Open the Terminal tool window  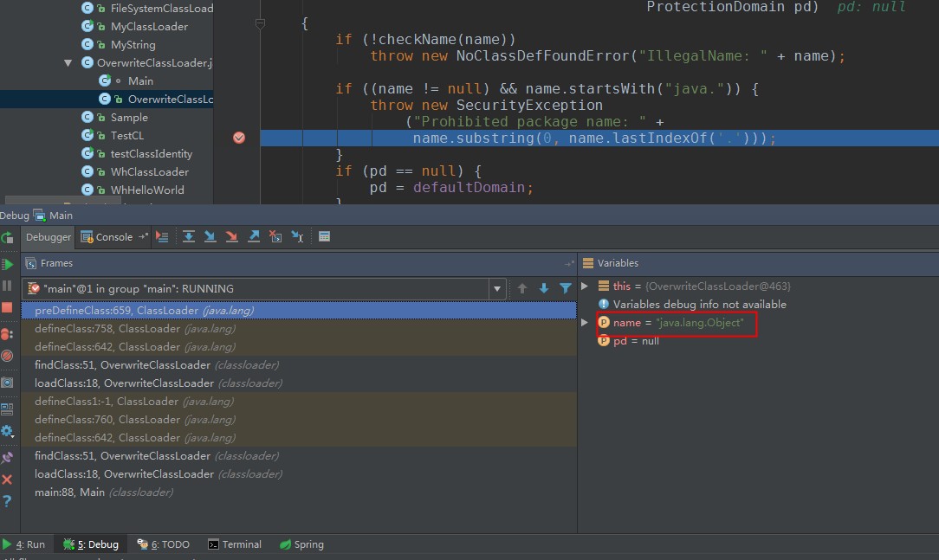tap(235, 544)
